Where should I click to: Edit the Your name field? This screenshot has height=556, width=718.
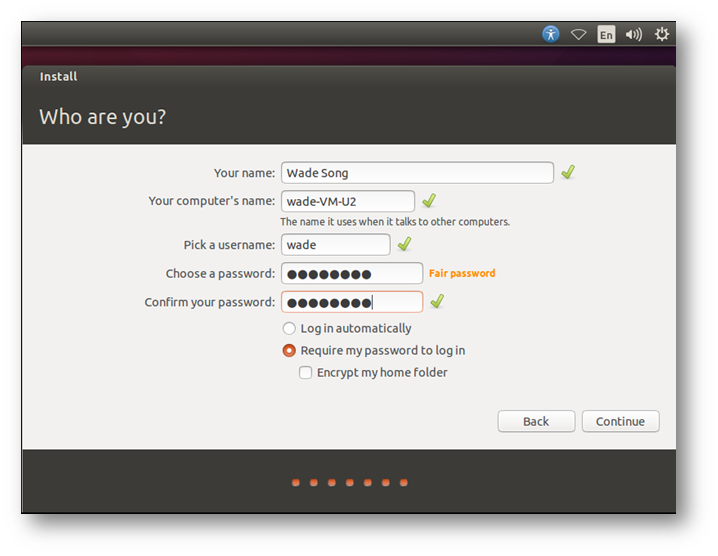click(417, 173)
